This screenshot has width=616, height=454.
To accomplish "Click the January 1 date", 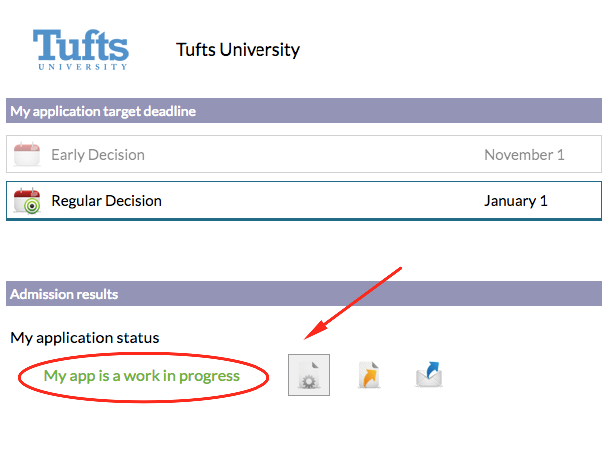I will 515,201.
